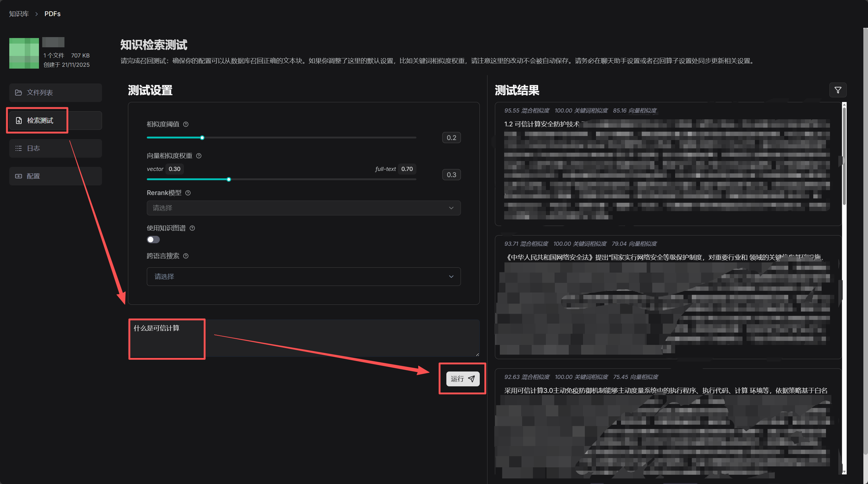
Task: Go to 知识库 breadcrumb link
Action: coord(19,14)
